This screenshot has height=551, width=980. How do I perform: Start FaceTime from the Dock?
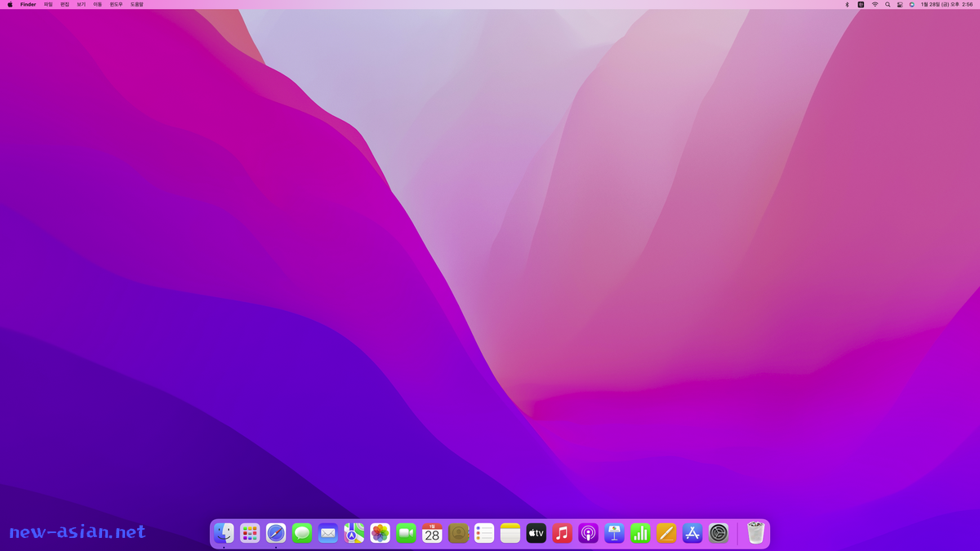pos(406,533)
